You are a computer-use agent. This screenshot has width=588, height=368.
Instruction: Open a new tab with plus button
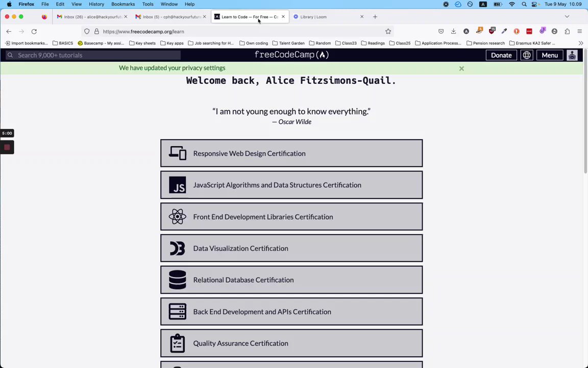(375, 16)
